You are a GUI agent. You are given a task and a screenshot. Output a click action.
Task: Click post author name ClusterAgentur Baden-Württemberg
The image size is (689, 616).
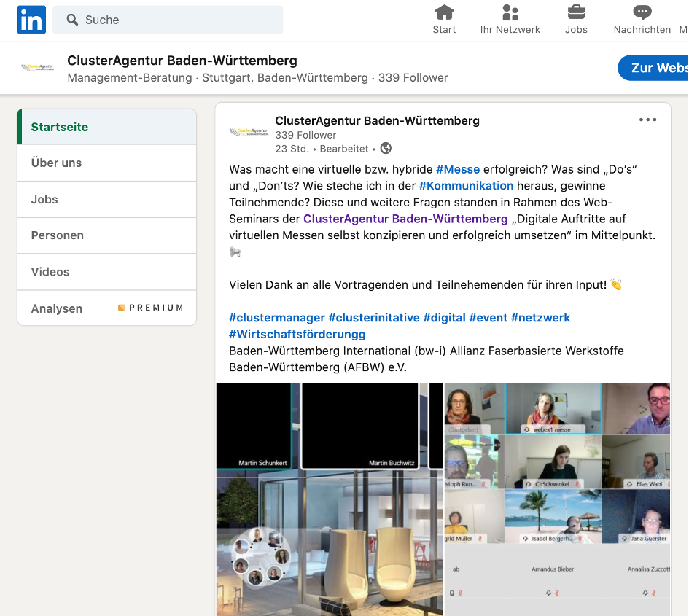tap(377, 121)
